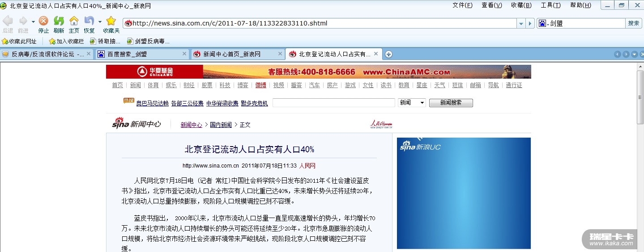
Task: Click the browser search box containing 剑盟
Action: pyautogui.click(x=587, y=23)
